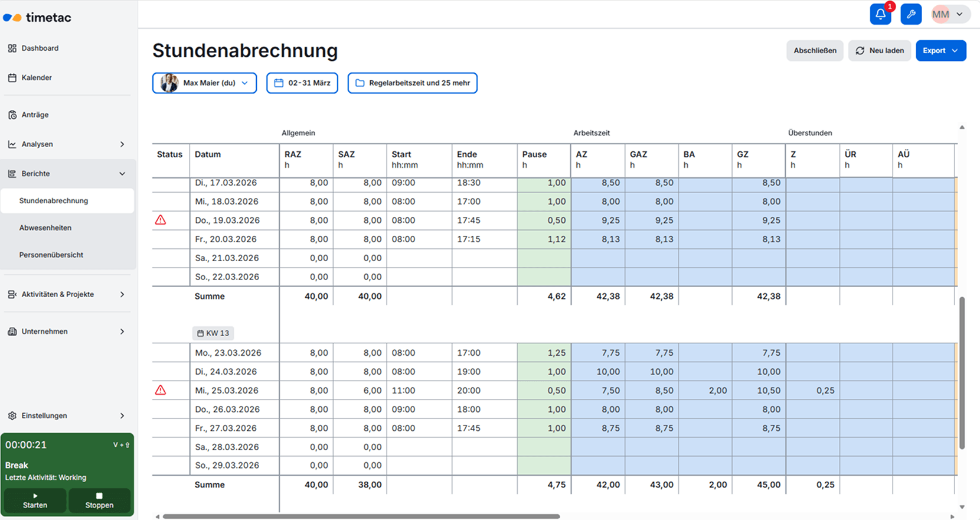Open the Export dropdown button

[941, 51]
